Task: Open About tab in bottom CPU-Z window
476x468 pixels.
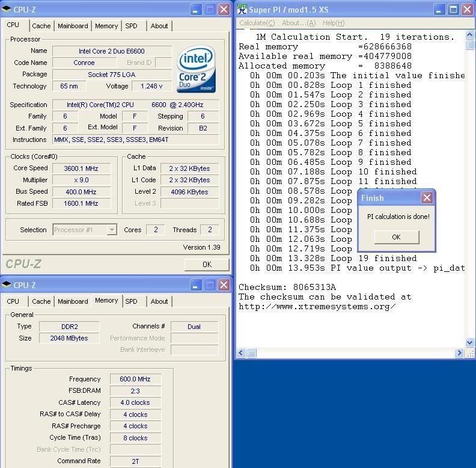Action: click(159, 301)
